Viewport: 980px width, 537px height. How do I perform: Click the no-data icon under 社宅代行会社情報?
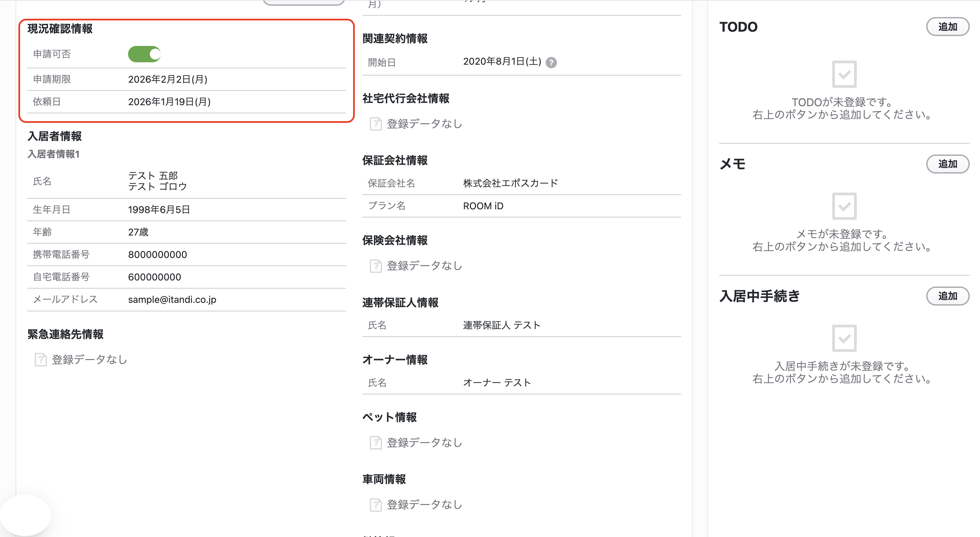[x=376, y=124]
